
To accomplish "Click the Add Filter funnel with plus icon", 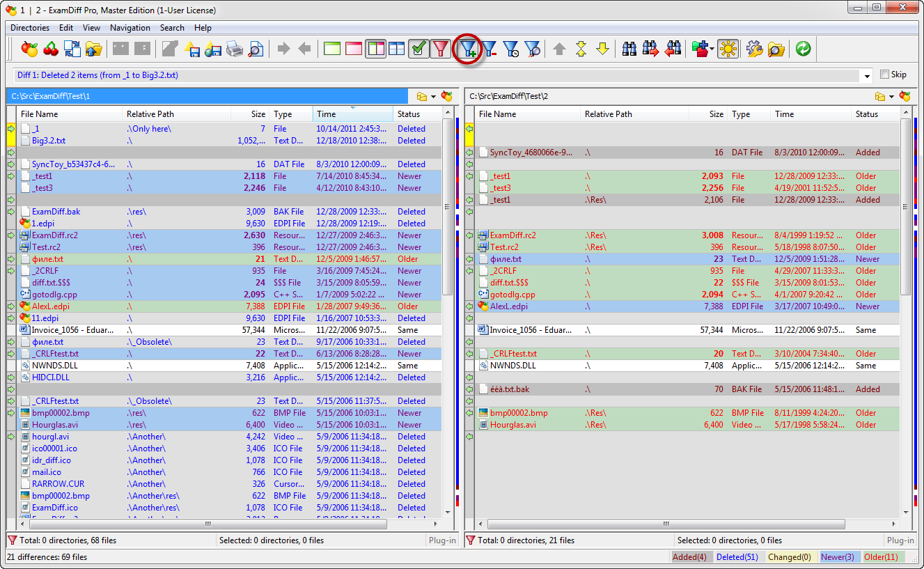I will pos(469,49).
